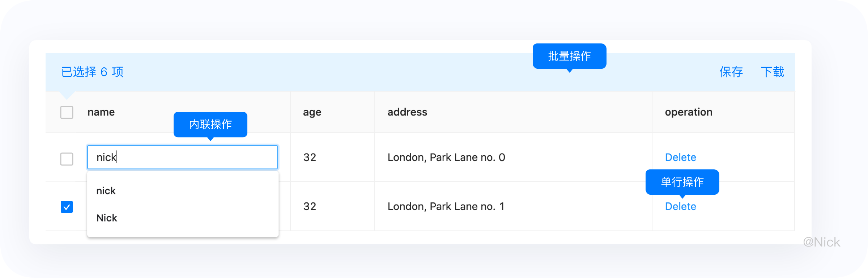The height and width of the screenshot is (278, 868).
Task: Click the operation column header
Action: click(x=689, y=112)
